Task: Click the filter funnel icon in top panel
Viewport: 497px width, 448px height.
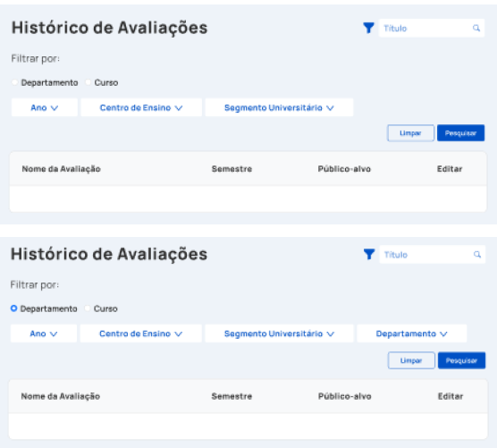Action: pyautogui.click(x=368, y=28)
